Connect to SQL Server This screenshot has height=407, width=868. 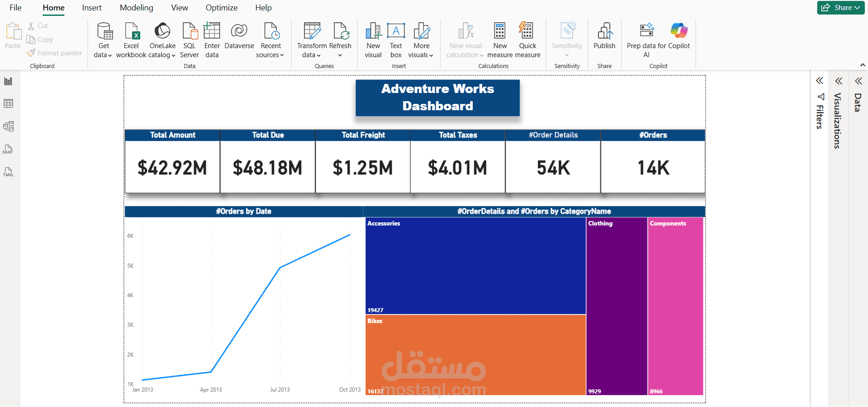189,40
